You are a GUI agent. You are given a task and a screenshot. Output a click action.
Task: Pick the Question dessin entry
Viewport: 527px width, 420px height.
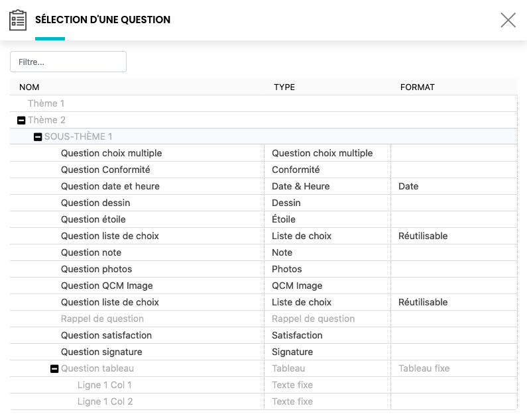[95, 203]
